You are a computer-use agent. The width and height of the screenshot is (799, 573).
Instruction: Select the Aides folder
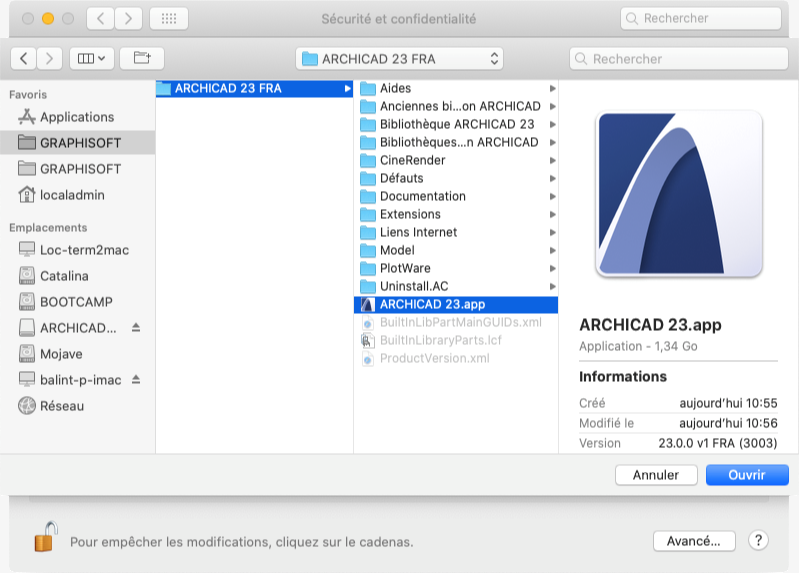pyautogui.click(x=456, y=88)
